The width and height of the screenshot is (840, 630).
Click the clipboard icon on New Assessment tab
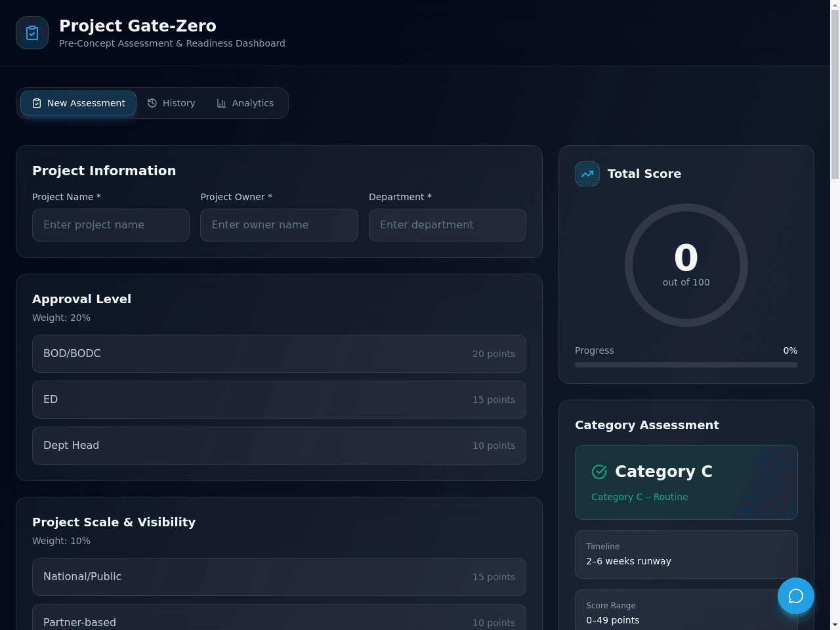click(37, 103)
